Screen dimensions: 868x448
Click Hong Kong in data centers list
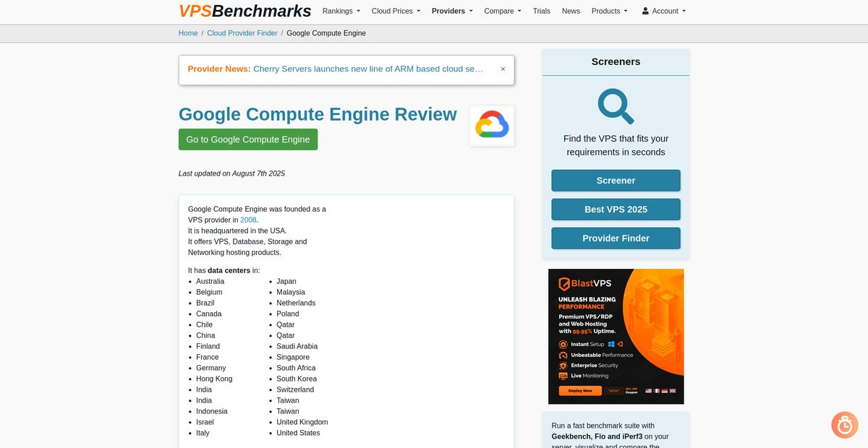coord(214,379)
